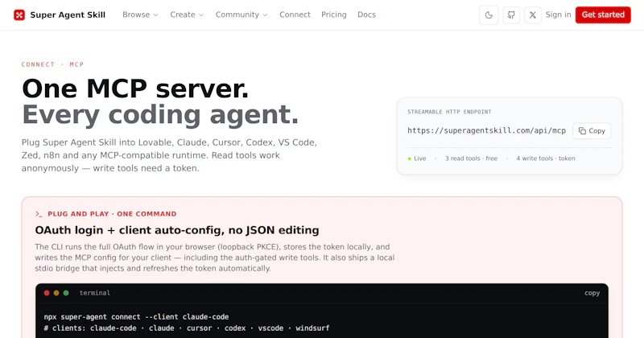644x338 pixels.
Task: Click the npx super-agent connect command line
Action: pyautogui.click(x=136, y=317)
